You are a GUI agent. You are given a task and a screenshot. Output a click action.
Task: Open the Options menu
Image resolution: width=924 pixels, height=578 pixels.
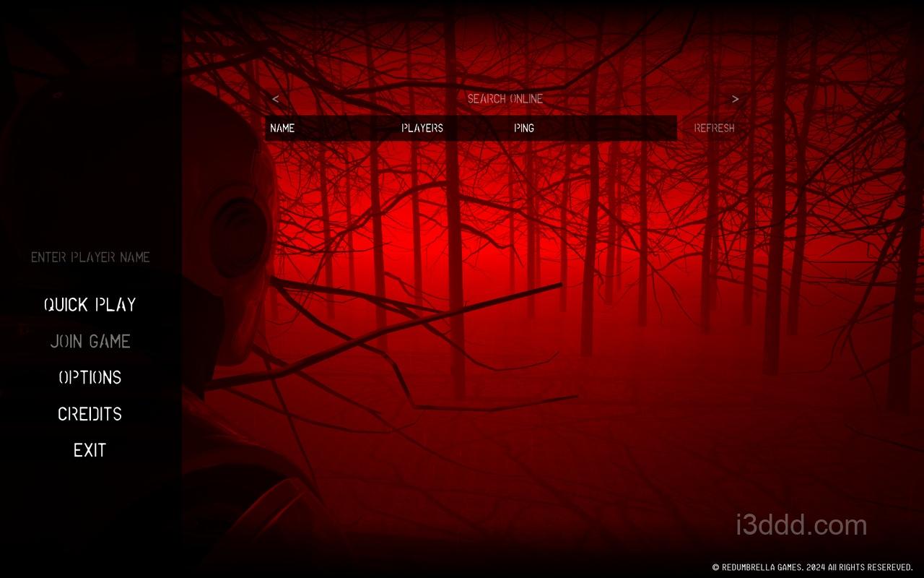(90, 377)
